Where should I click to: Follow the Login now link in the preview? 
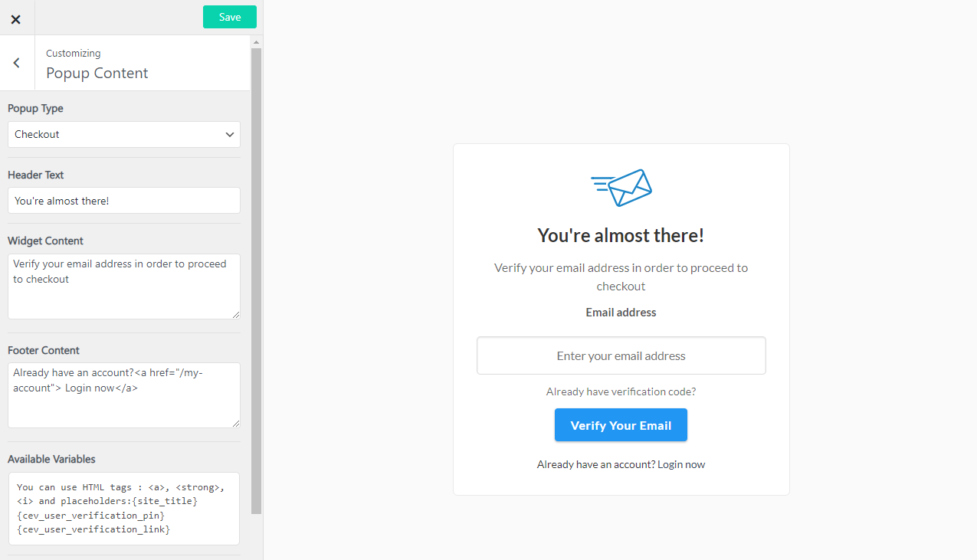tap(680, 463)
